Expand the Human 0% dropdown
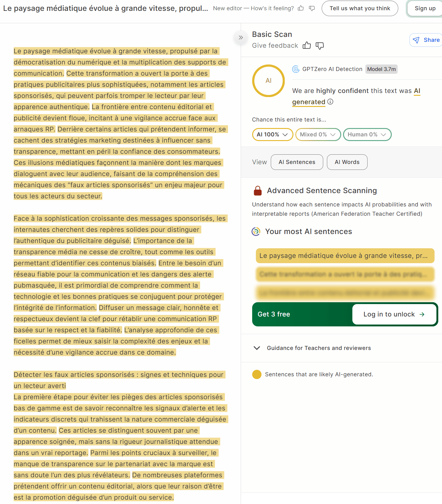 (x=367, y=135)
